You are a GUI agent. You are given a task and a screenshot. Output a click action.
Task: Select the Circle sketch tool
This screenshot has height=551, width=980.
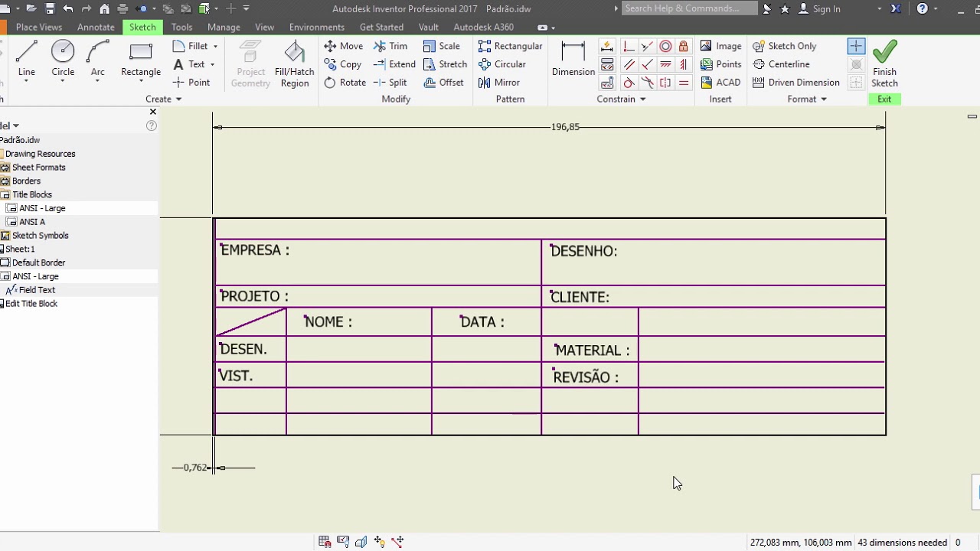63,60
